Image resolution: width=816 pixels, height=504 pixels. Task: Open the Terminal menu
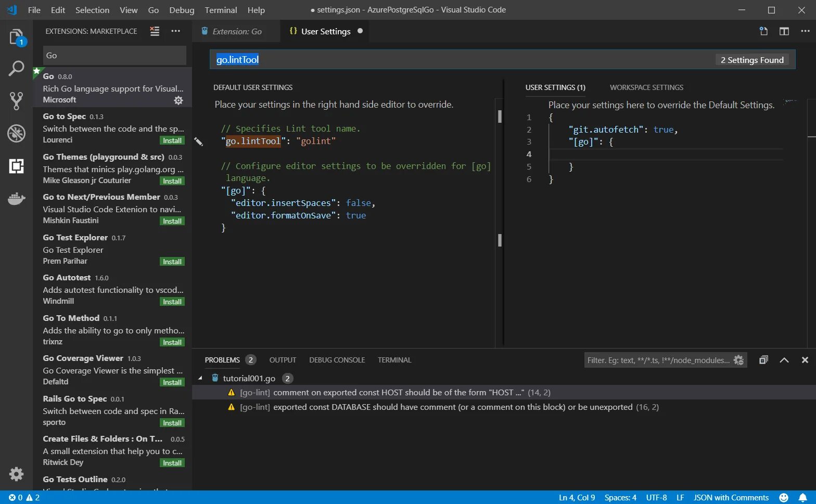click(x=221, y=10)
